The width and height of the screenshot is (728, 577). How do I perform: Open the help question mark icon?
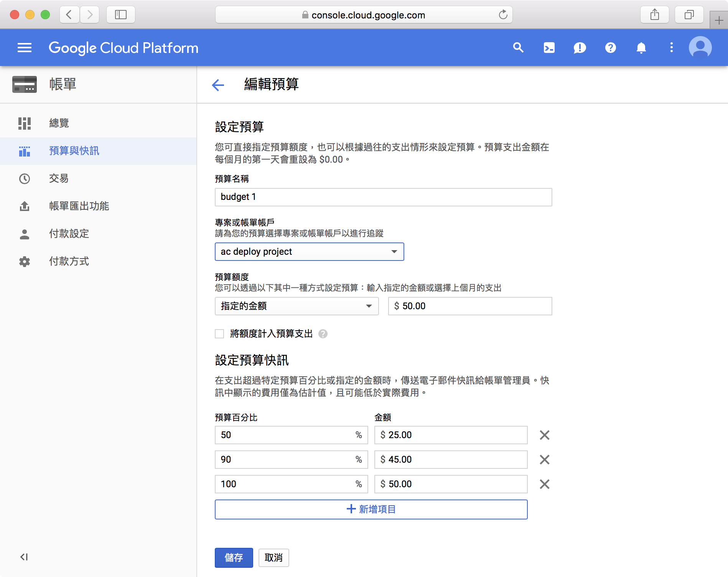(610, 48)
